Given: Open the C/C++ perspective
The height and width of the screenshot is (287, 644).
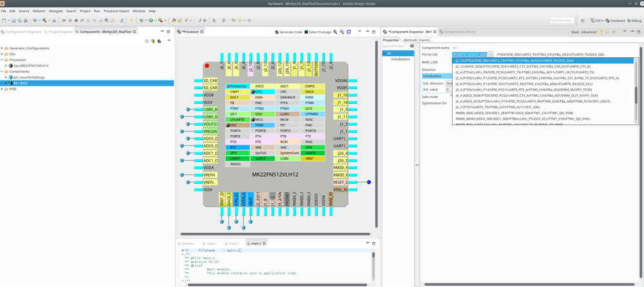Looking at the screenshot, I should pos(596,20).
